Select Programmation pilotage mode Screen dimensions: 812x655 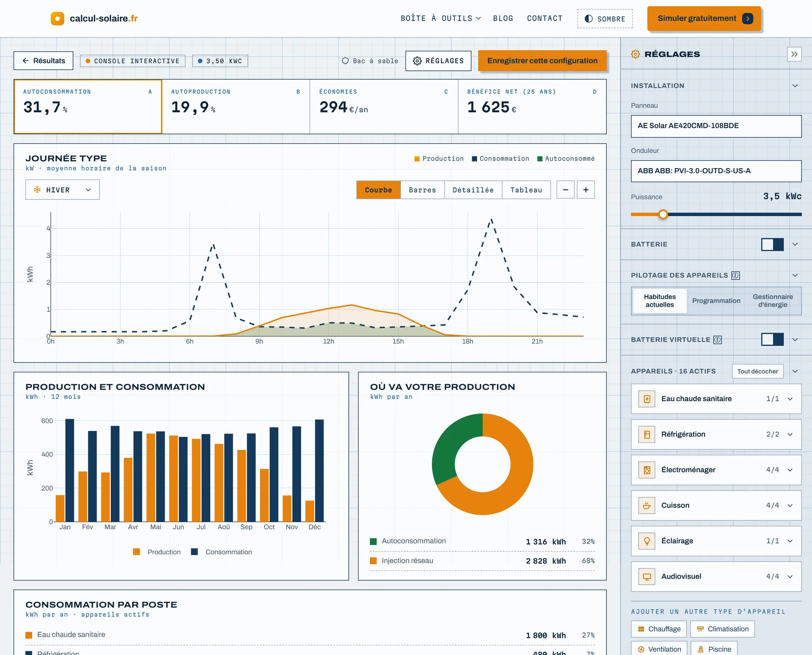[x=716, y=301]
